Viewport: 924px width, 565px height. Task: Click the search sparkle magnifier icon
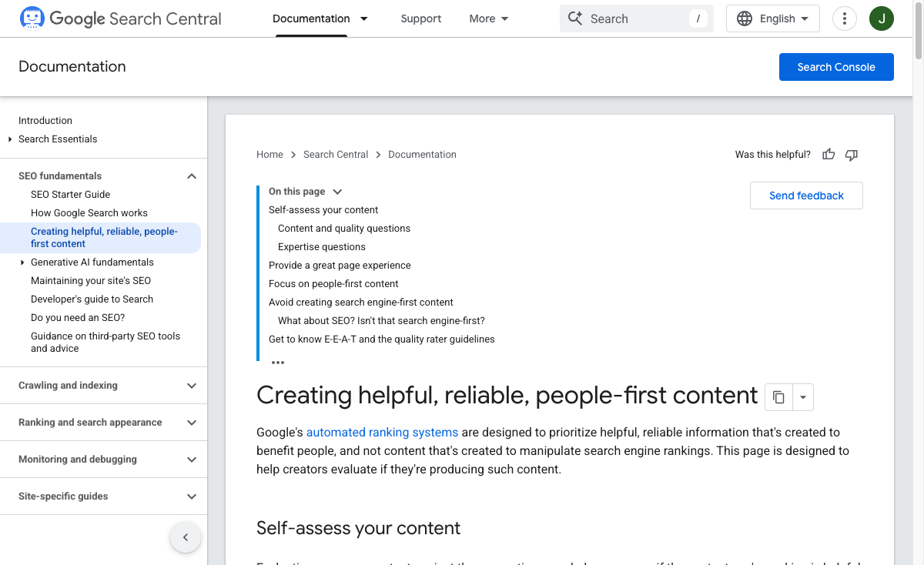(575, 18)
